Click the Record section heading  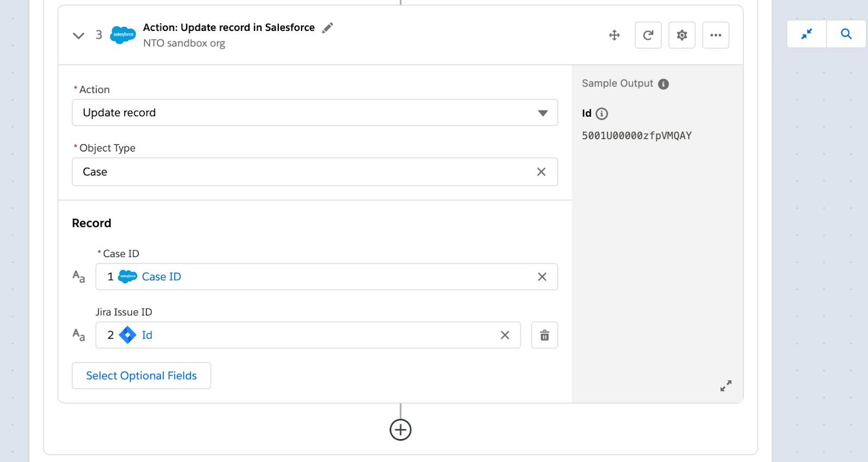coord(92,223)
